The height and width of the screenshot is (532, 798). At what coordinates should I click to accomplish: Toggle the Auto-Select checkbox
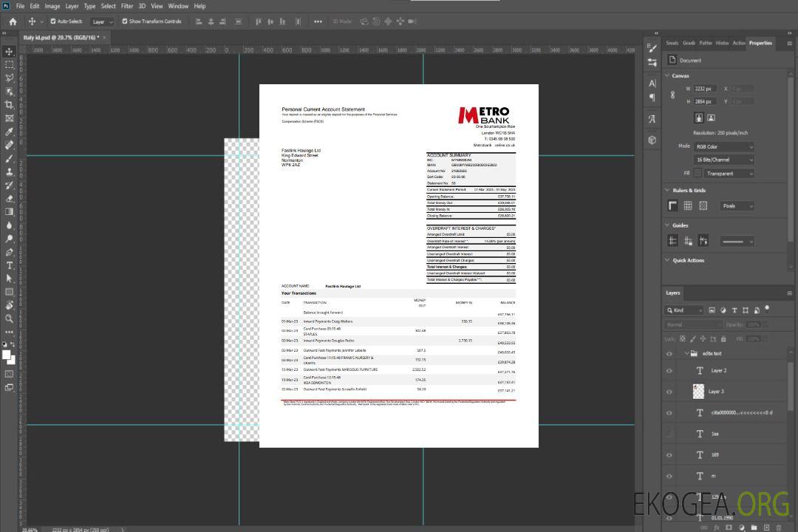click(53, 21)
